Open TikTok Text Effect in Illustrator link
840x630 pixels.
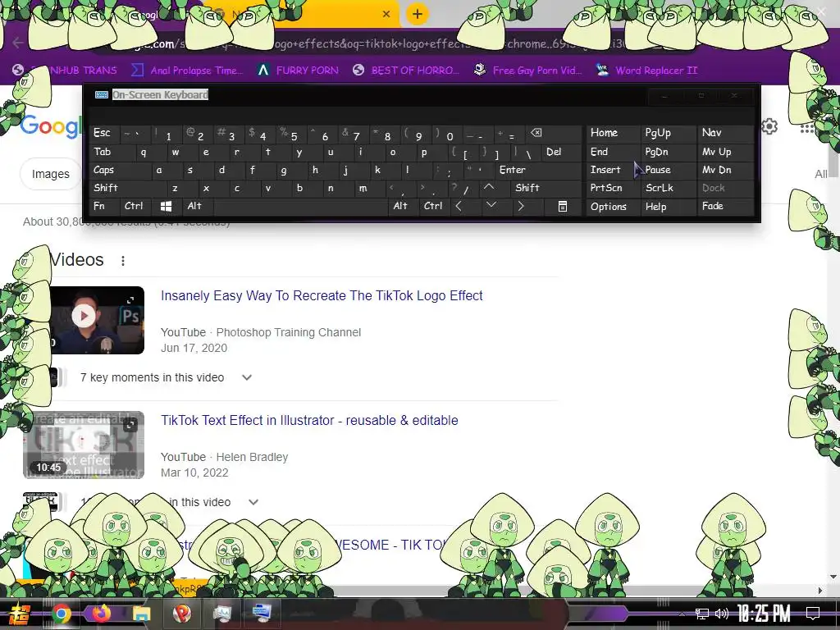309,421
